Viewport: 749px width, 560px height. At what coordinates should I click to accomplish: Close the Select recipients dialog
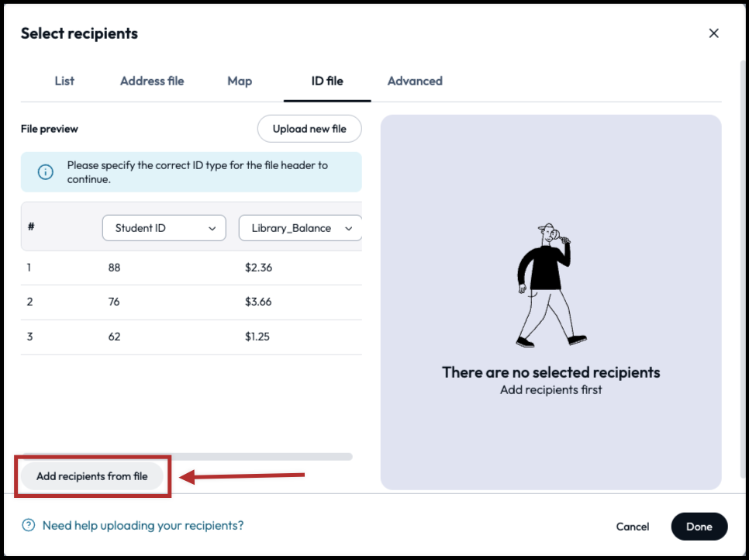click(713, 33)
